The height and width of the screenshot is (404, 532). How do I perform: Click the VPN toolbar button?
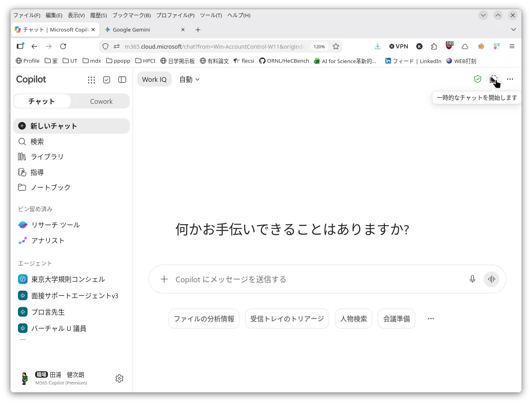point(399,46)
